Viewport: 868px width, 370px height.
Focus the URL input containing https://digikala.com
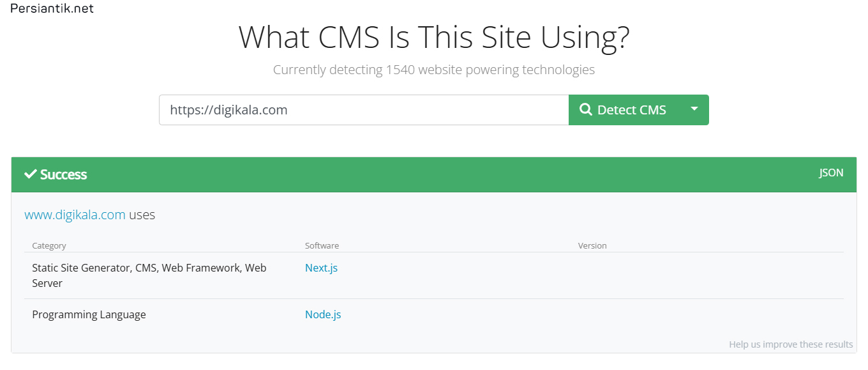tap(364, 110)
